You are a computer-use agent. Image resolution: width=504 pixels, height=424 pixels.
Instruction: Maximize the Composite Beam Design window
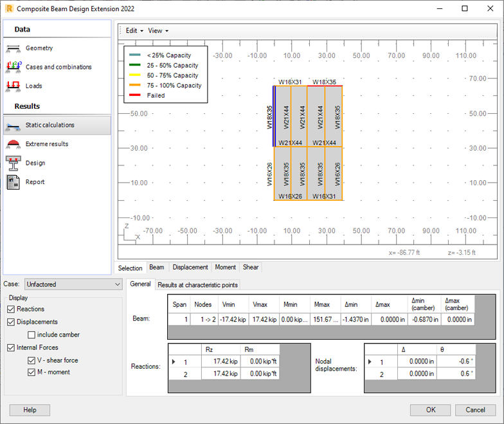click(x=465, y=8)
